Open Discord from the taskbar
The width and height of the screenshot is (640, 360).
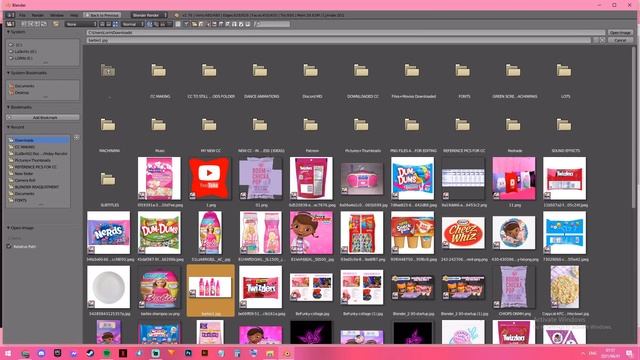(x=41, y=353)
